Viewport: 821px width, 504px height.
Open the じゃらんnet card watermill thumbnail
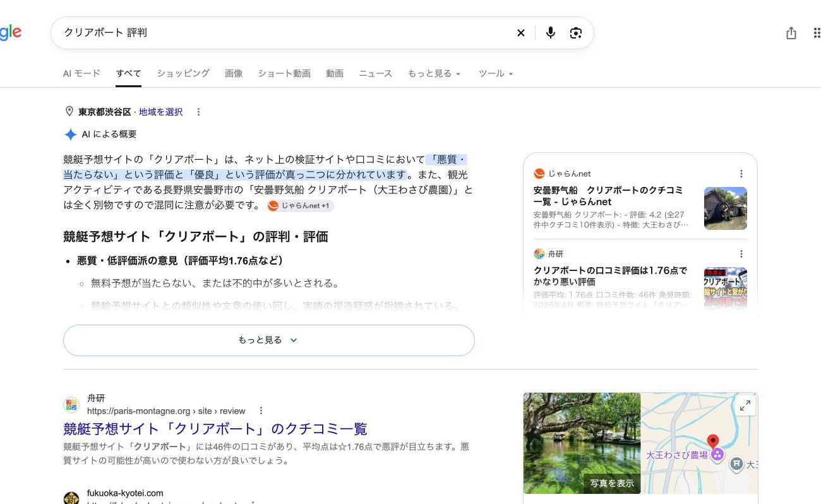pos(726,208)
